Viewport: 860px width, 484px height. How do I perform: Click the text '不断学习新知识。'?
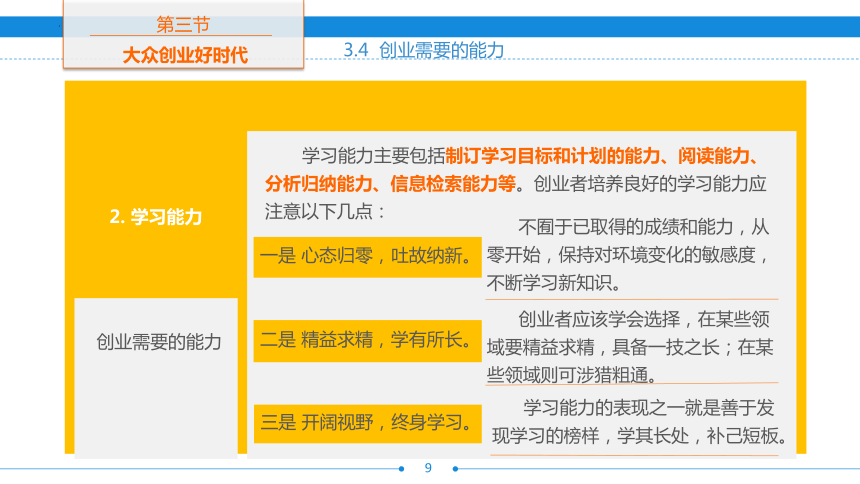pos(554,283)
